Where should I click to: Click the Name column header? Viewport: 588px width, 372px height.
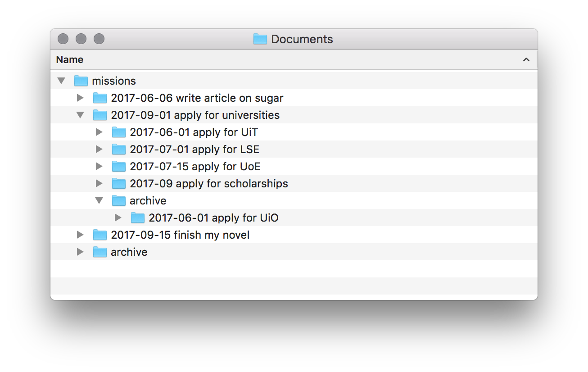click(x=70, y=60)
